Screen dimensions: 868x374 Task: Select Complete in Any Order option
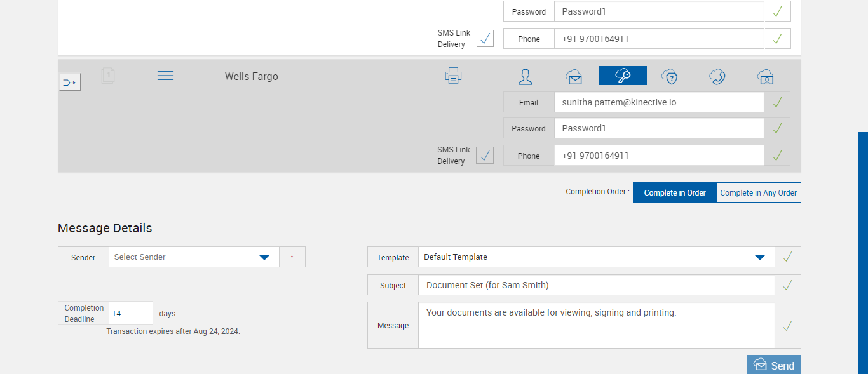pyautogui.click(x=758, y=192)
